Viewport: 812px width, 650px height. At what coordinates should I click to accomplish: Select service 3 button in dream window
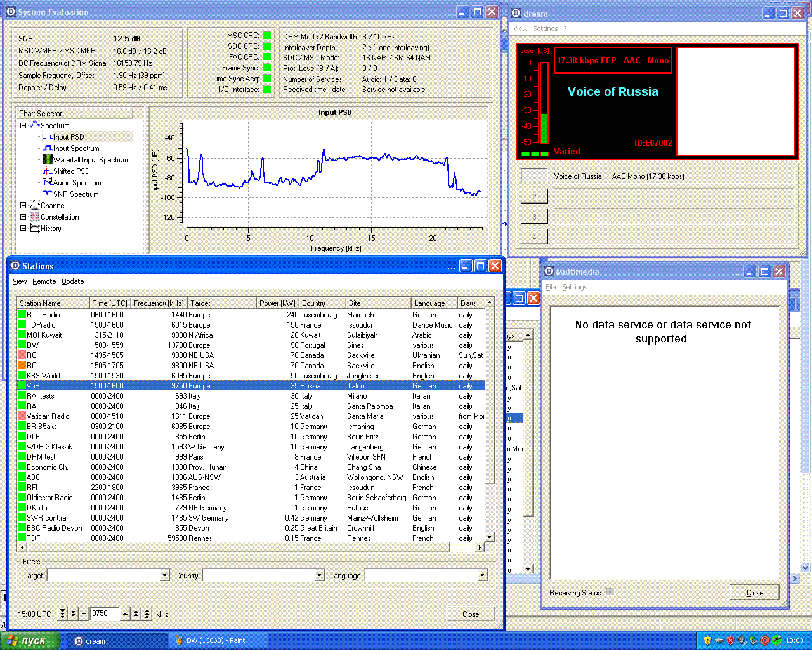coord(534,217)
